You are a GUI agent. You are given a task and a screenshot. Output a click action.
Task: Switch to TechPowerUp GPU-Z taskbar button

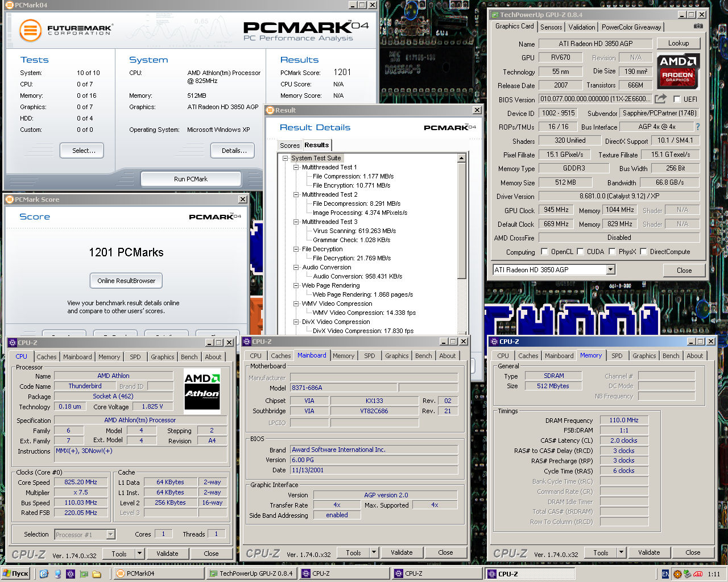pyautogui.click(x=252, y=574)
